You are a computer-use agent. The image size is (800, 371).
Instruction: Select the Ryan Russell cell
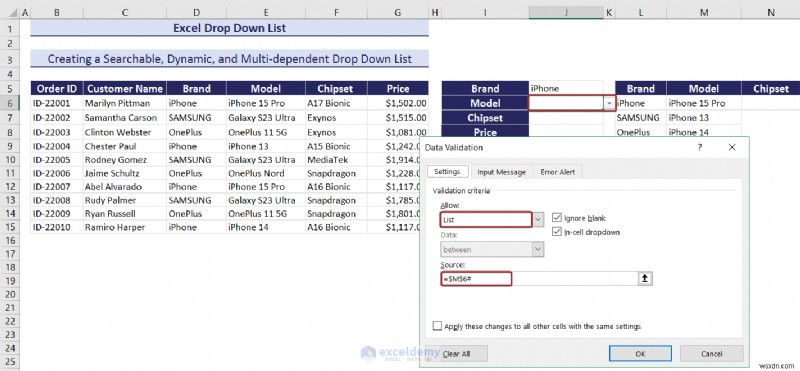coord(124,213)
